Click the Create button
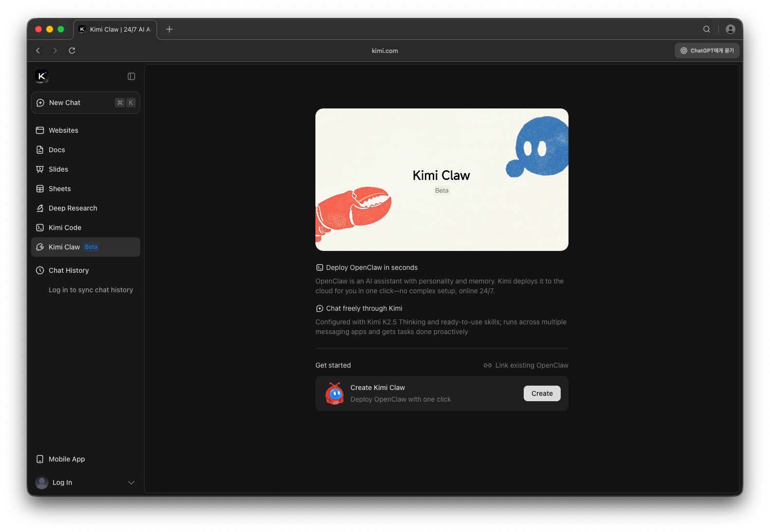The image size is (770, 532). click(542, 393)
